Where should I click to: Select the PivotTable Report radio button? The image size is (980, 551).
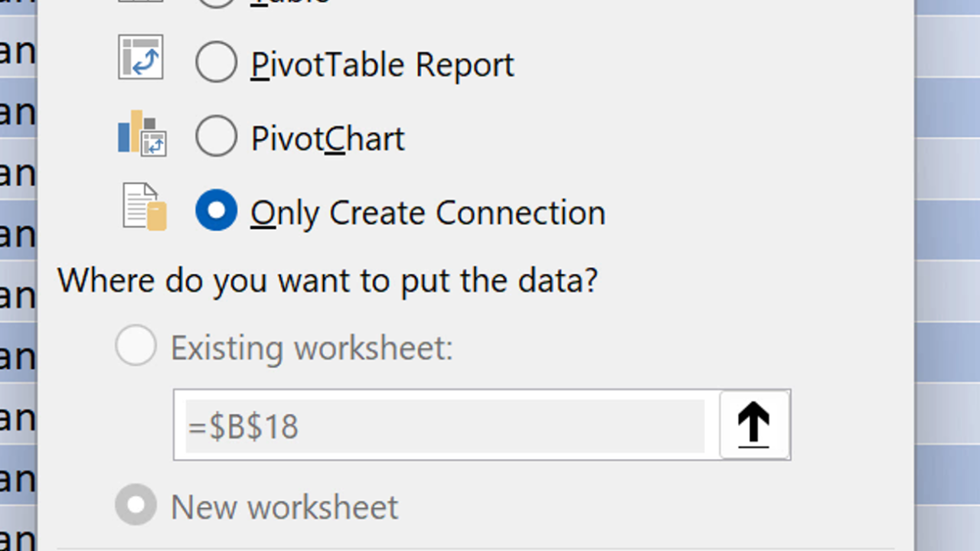(x=216, y=61)
